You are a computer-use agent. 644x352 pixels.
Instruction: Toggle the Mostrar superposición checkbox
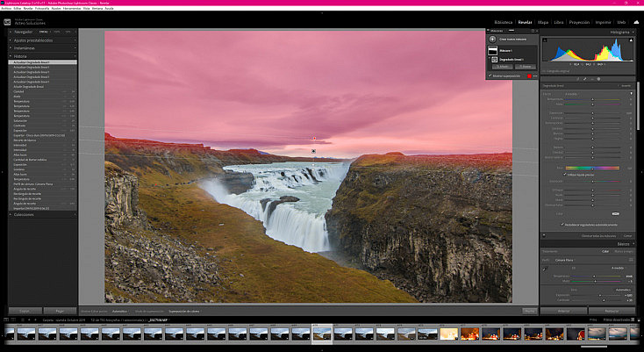point(490,75)
